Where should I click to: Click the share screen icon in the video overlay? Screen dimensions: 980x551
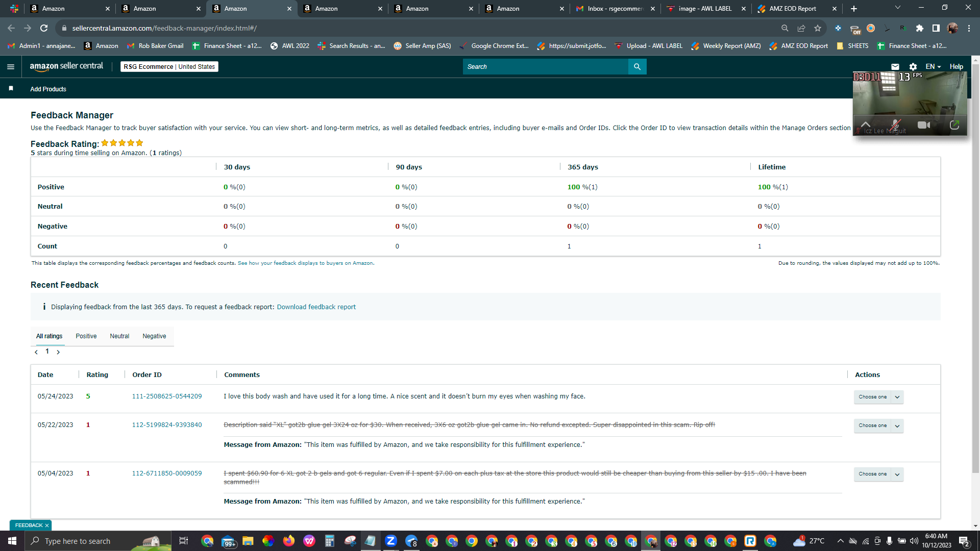954,125
